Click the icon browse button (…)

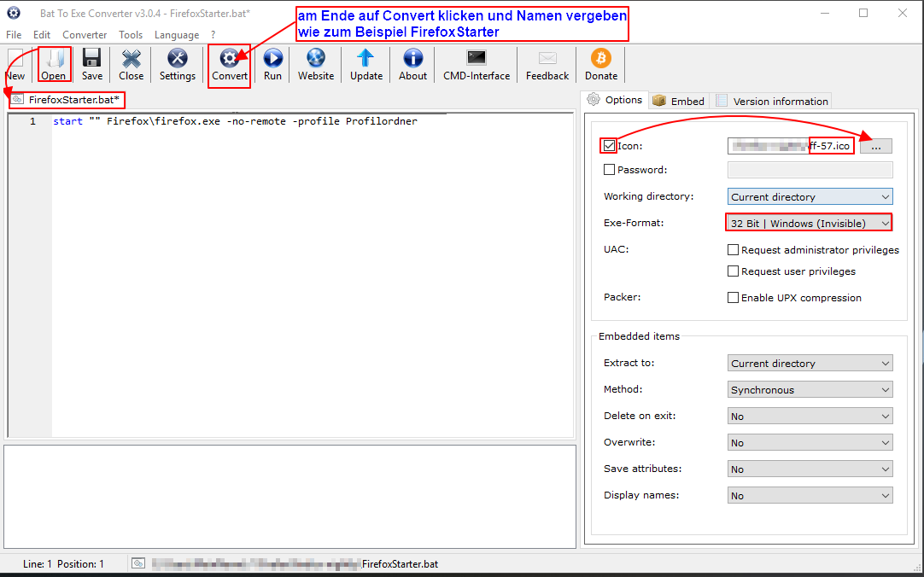(x=875, y=146)
